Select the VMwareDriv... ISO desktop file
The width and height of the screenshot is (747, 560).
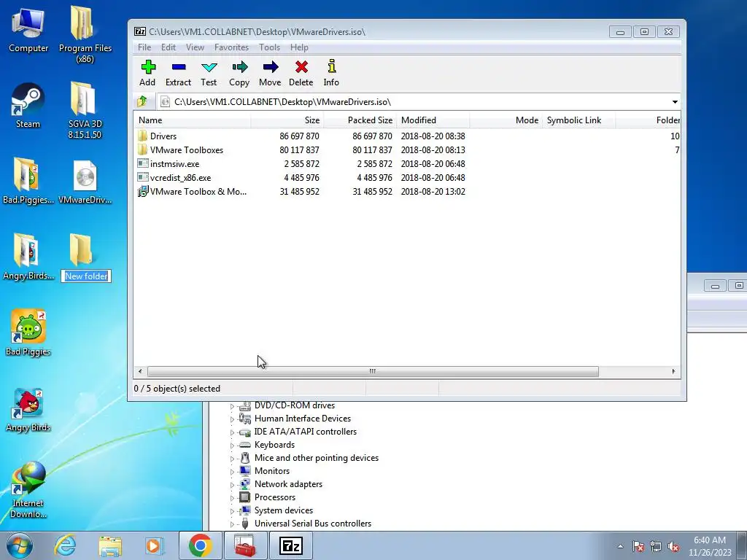85,182
